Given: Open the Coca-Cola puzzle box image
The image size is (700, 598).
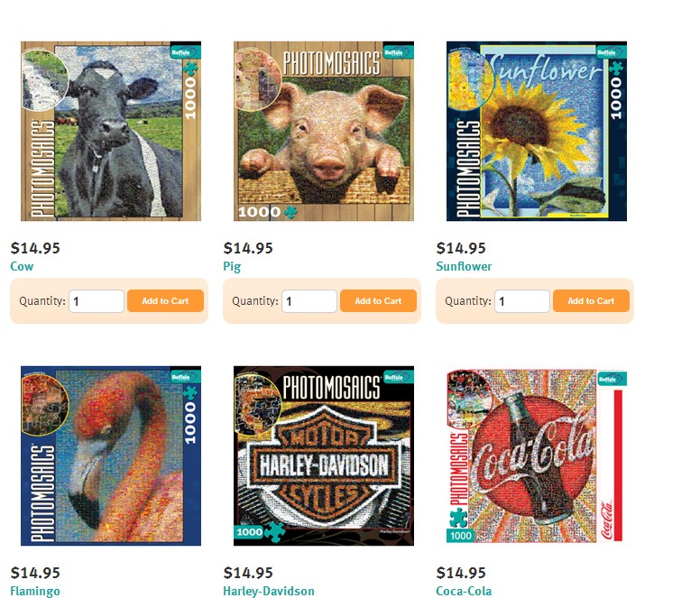Looking at the screenshot, I should (x=537, y=455).
